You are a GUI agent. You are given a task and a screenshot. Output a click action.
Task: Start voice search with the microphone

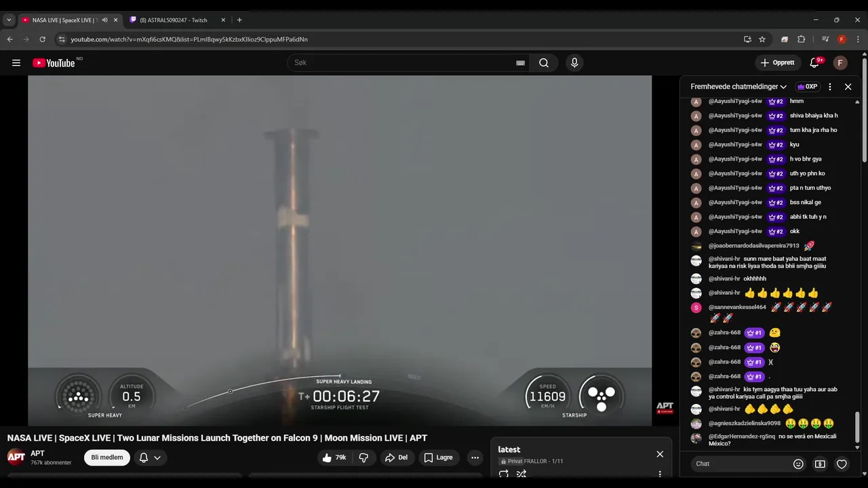[x=574, y=63]
